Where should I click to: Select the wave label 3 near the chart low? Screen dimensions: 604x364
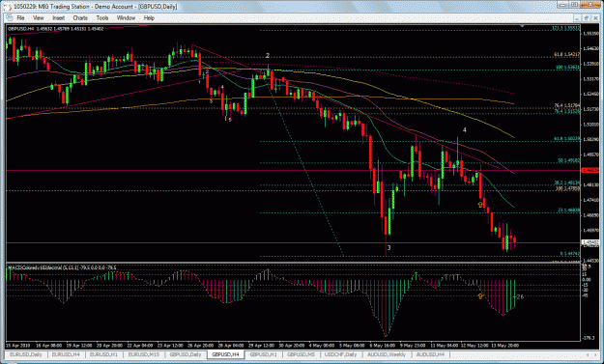[389, 247]
